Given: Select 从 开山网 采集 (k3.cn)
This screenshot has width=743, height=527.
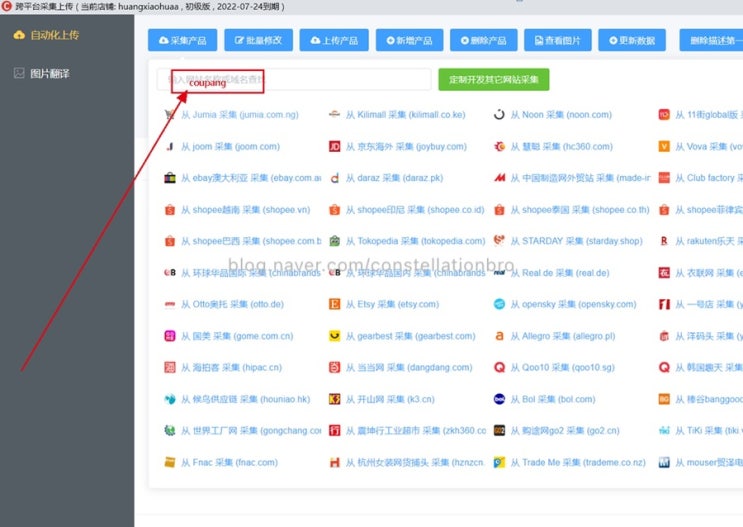Looking at the screenshot, I should click(390, 400).
